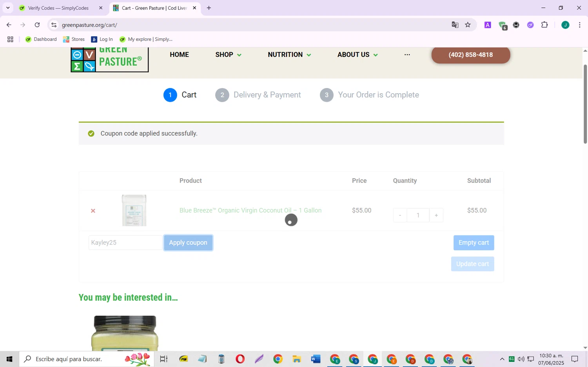Click the Subtotal column header
Screen dimensions: 588x367
click(479, 181)
